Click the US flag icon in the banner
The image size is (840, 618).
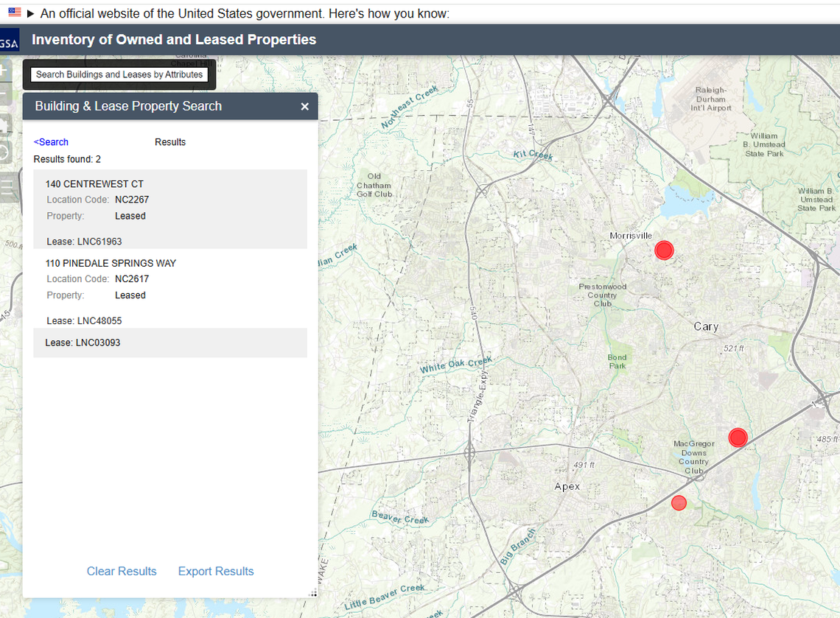tap(15, 12)
